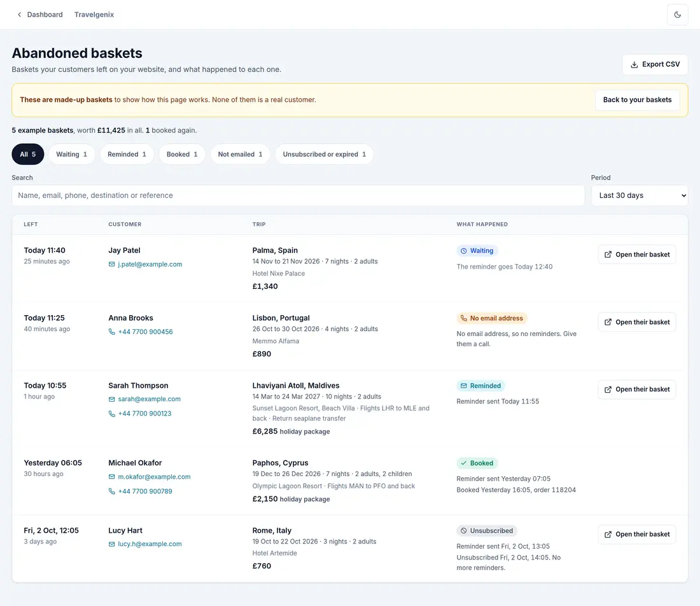The image size is (700, 606).
Task: Click the CUSTOMER column header
Action: click(125, 224)
